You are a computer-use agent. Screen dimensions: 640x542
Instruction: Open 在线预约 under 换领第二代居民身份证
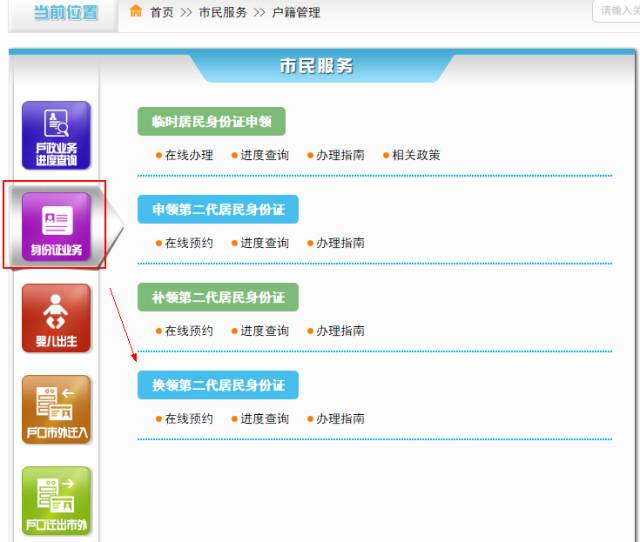189,418
